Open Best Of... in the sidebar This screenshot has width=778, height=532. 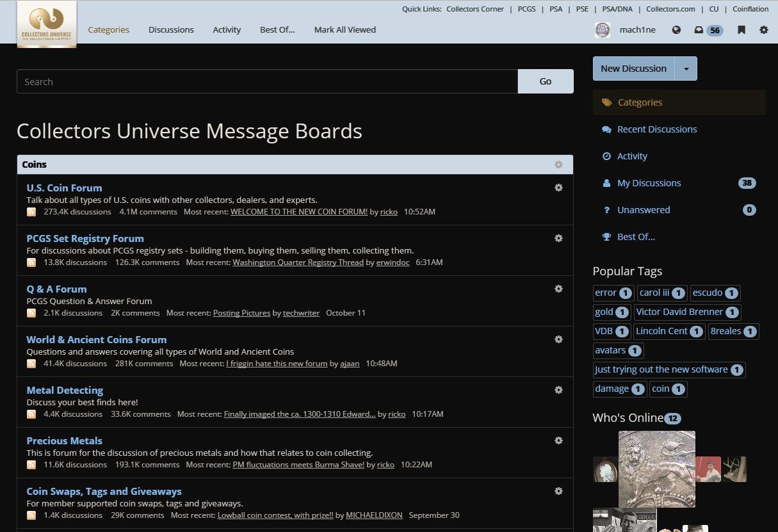coord(679,237)
